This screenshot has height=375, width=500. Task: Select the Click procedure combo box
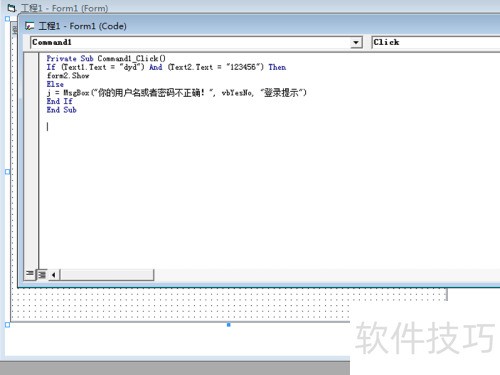pos(436,42)
